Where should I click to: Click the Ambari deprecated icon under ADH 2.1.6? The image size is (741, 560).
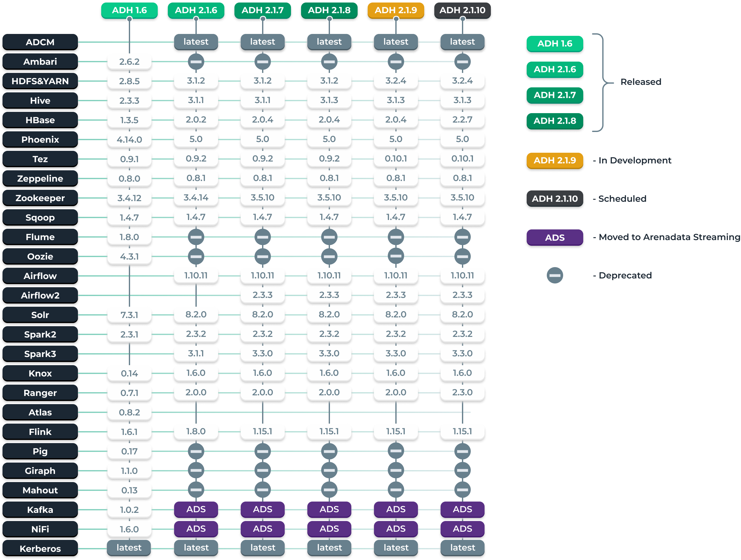(196, 62)
